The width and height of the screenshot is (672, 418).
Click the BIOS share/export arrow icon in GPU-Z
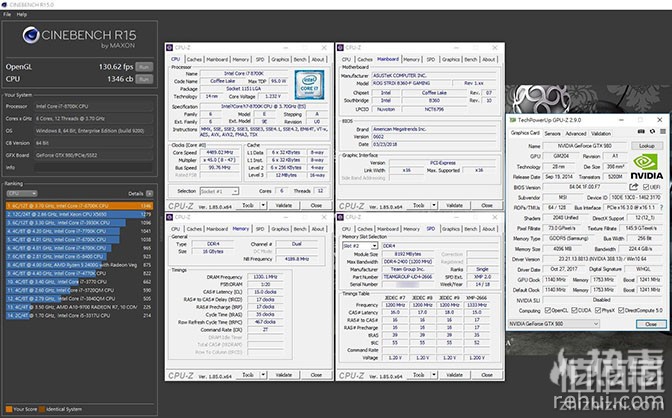(x=633, y=186)
